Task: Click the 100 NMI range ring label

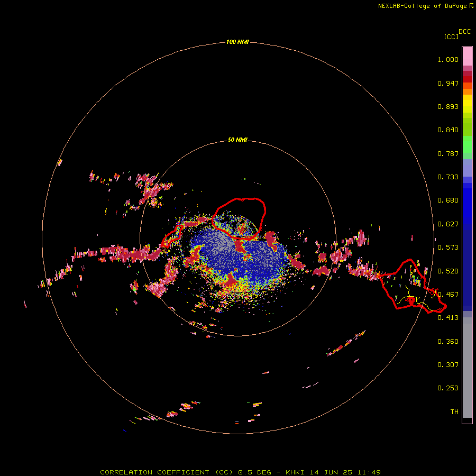Action: tap(237, 42)
